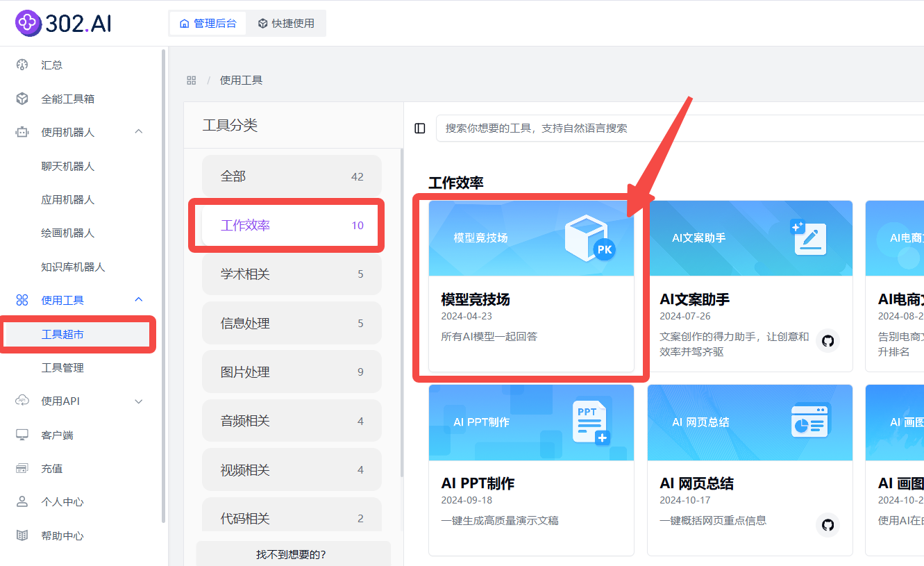This screenshot has width=924, height=566.
Task: Collapse the 使用工具 menu chevron
Action: pos(138,300)
